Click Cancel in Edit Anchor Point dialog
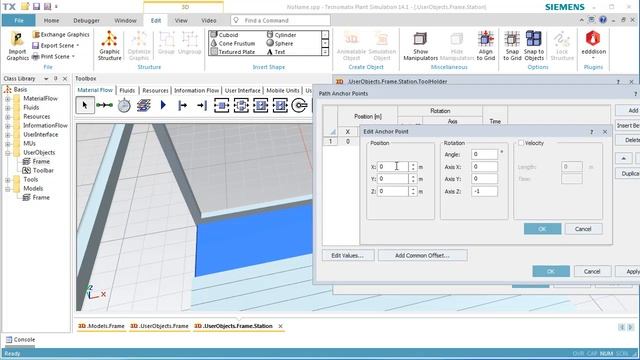 click(x=583, y=229)
